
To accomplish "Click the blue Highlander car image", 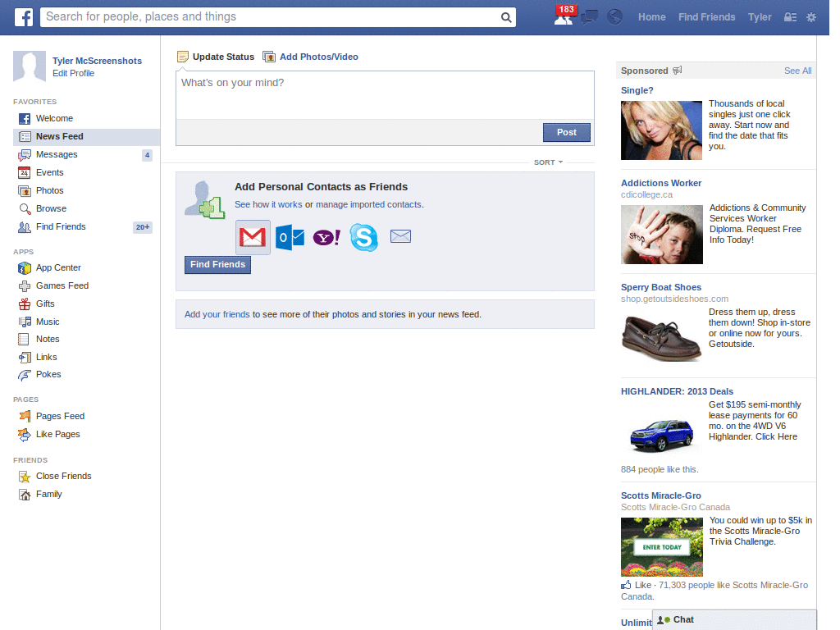I will click(x=662, y=435).
